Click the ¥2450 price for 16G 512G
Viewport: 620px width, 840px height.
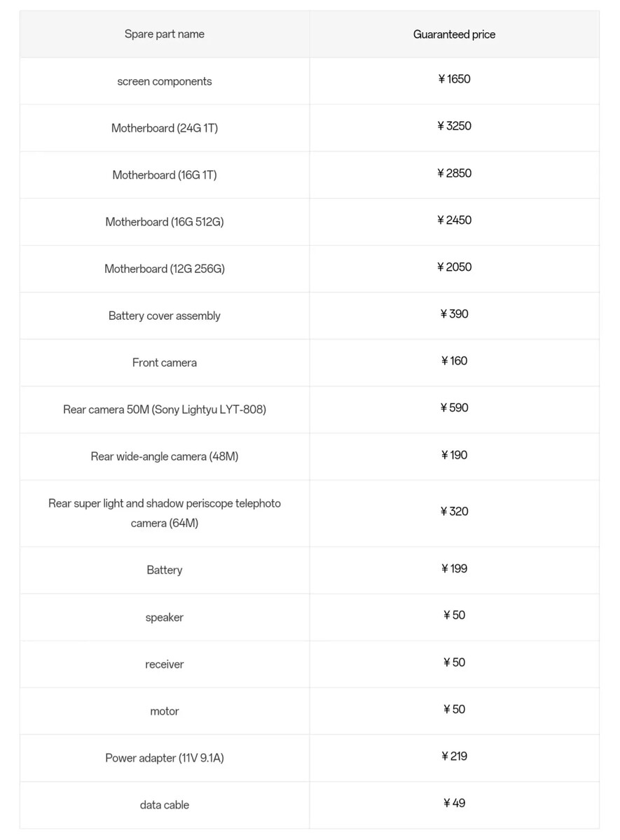click(454, 220)
